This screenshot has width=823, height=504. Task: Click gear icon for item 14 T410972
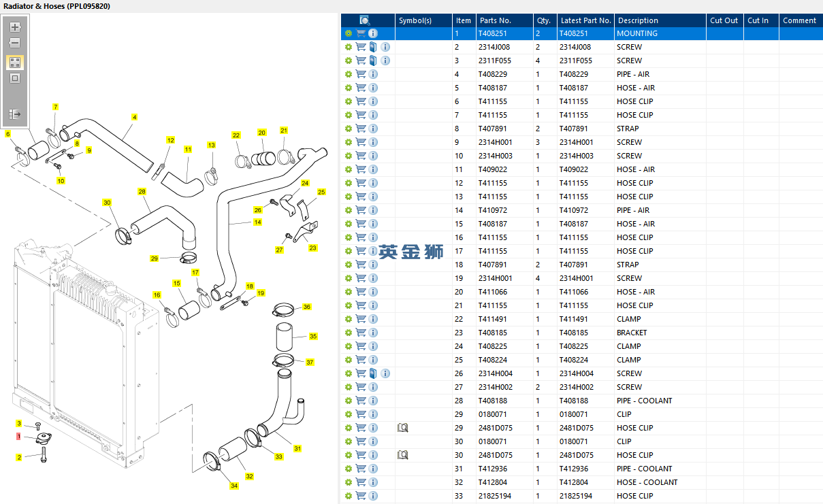tap(349, 210)
